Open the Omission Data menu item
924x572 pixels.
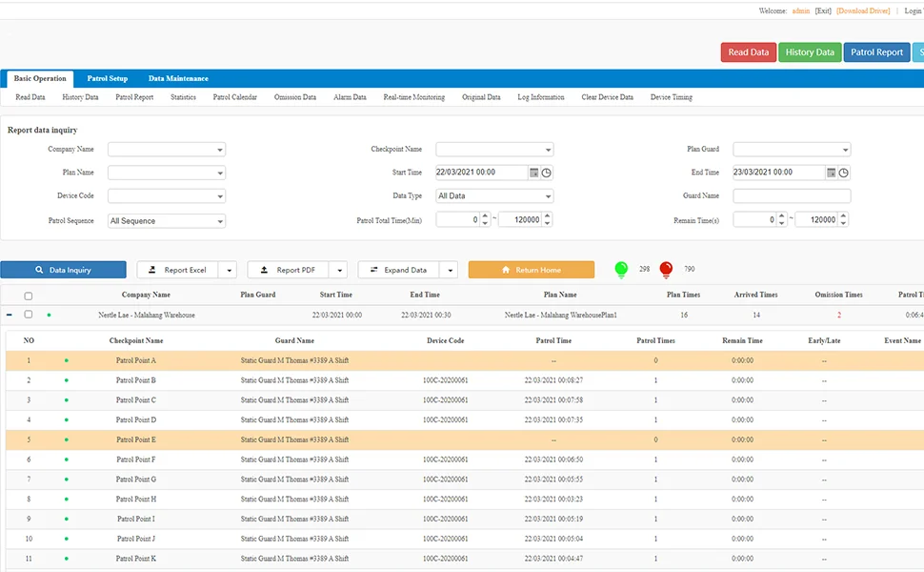coord(295,97)
